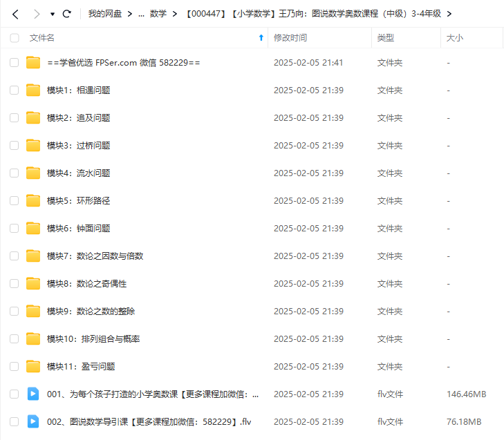Image resolution: width=504 pixels, height=440 pixels.
Task: Select the name 模块4:流水问题
Action: 78,173
